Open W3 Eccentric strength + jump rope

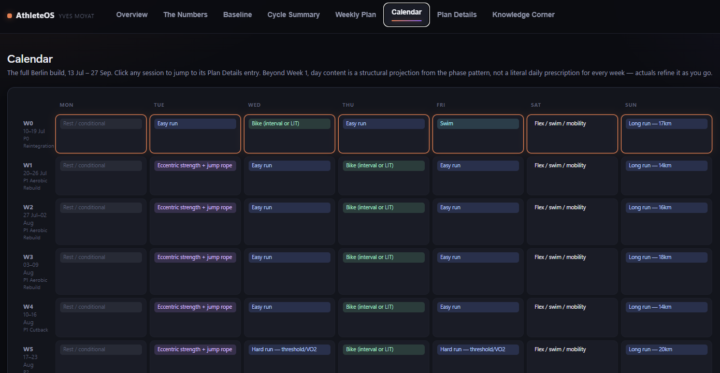[x=195, y=257]
